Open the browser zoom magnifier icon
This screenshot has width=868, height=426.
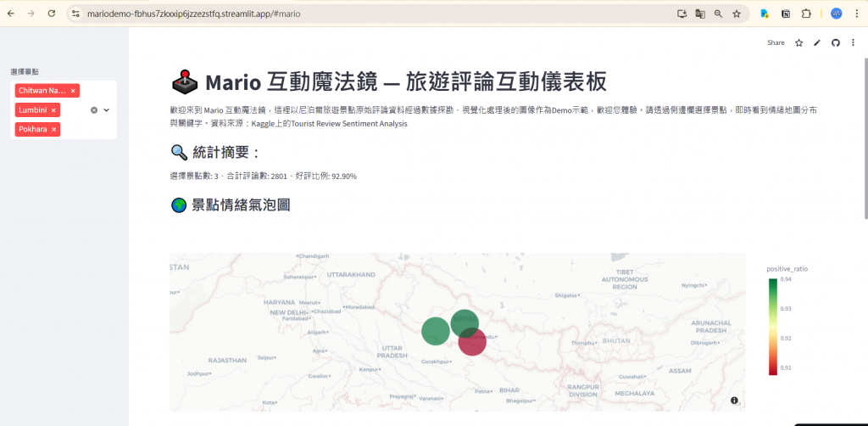718,14
